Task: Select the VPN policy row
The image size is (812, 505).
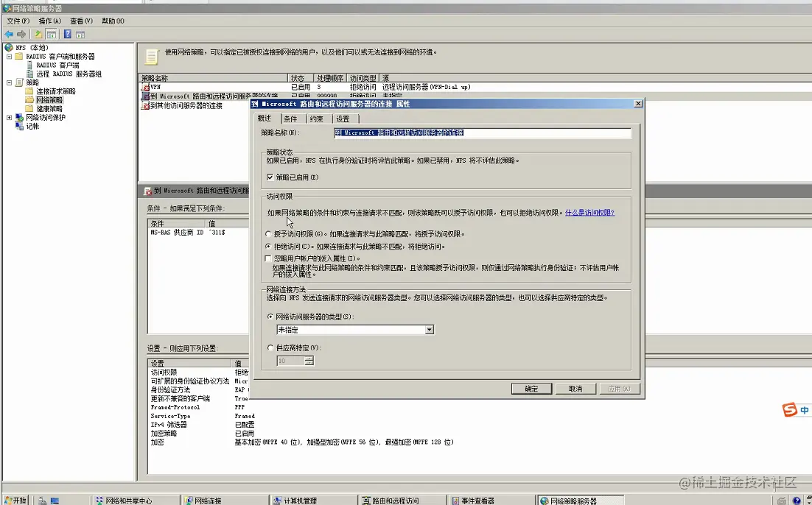Action: coord(475,87)
